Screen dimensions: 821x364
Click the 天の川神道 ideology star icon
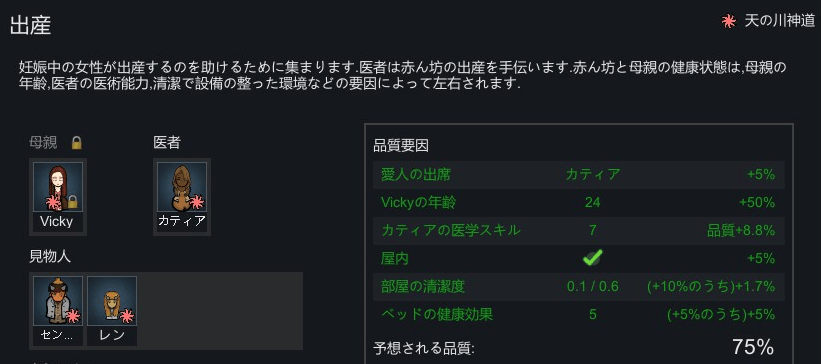click(728, 21)
